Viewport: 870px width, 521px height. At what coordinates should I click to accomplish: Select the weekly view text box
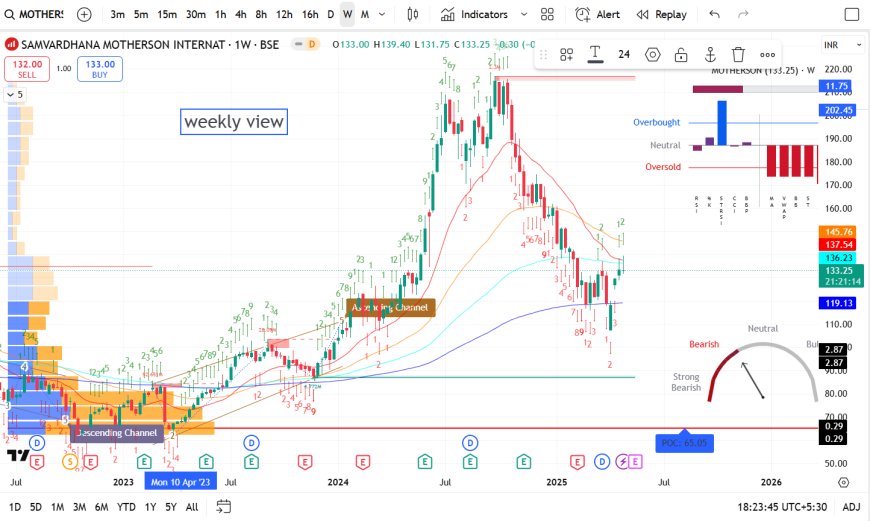[234, 122]
